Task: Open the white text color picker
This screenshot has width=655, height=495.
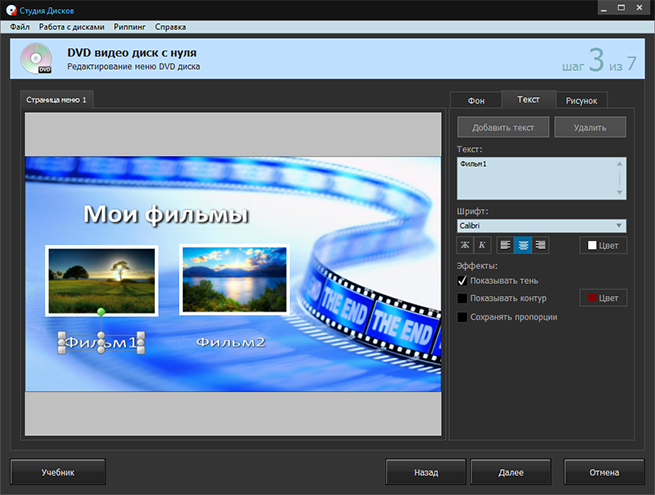Action: pyautogui.click(x=603, y=245)
